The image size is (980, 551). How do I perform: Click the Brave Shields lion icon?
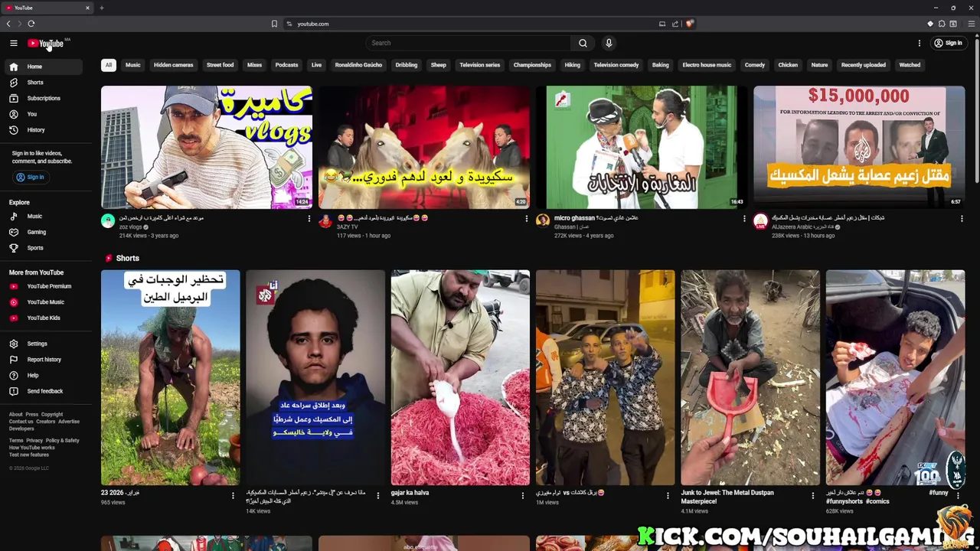[x=689, y=24]
